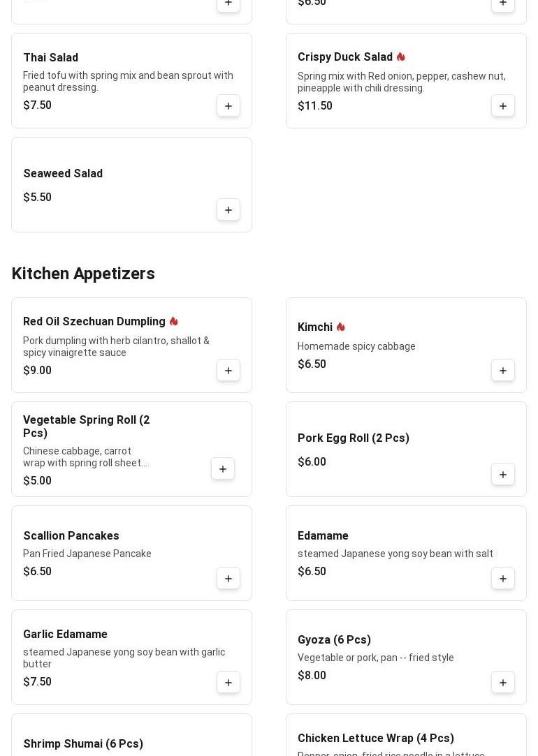
Task: Add Kimchi using the plus icon
Action: point(503,370)
